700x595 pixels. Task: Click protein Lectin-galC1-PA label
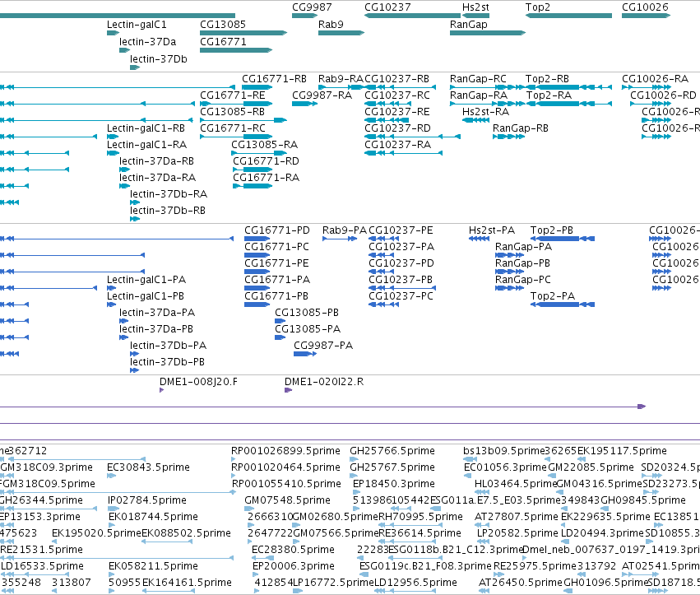tap(146, 280)
